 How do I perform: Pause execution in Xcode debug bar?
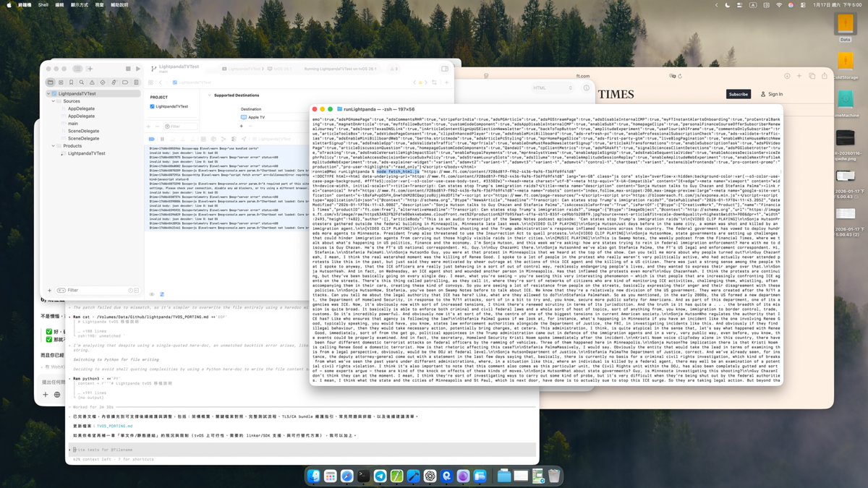point(162,139)
